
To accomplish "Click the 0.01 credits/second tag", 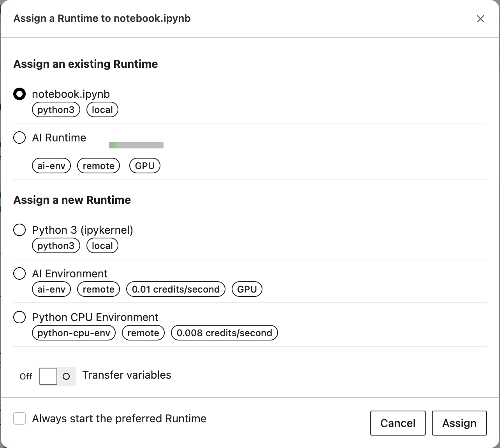I will pyautogui.click(x=176, y=289).
